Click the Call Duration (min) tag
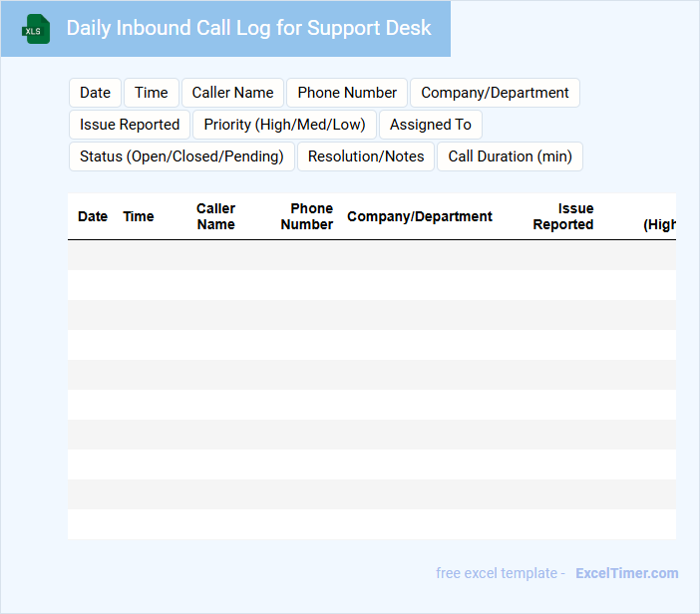 pos(510,156)
